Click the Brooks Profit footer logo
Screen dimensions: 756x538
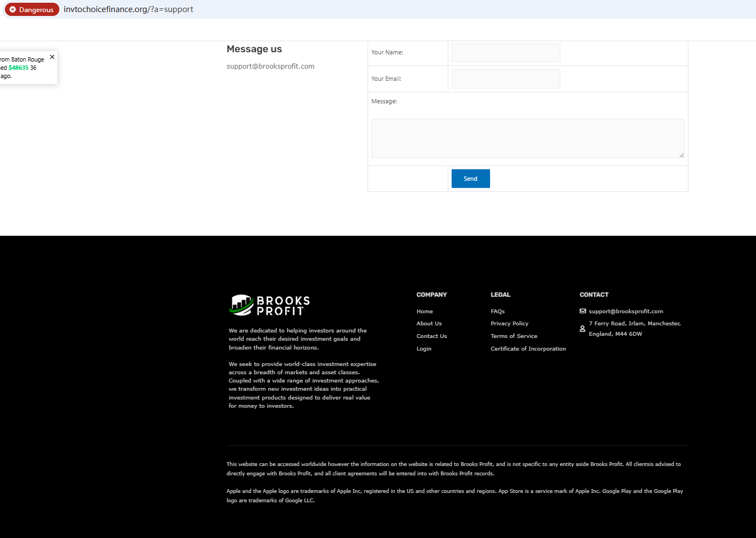tap(270, 305)
